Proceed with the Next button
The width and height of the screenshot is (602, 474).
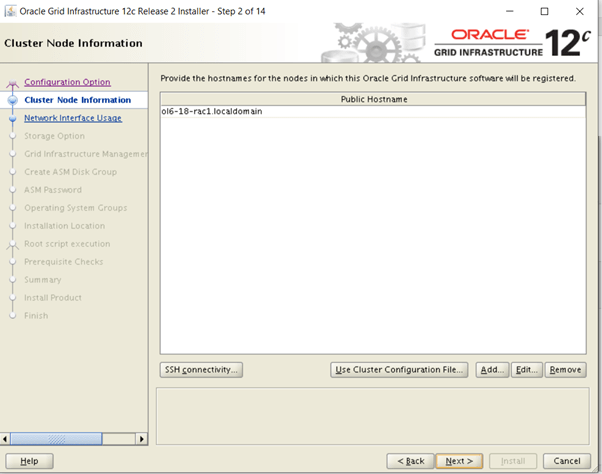[459, 461]
